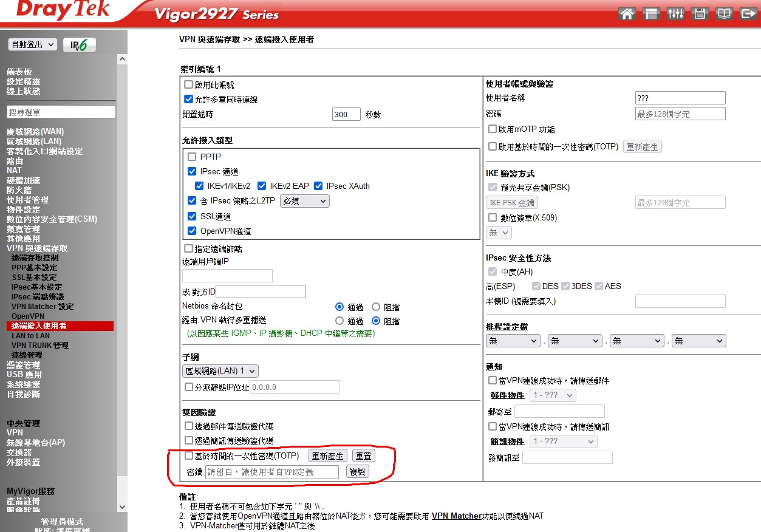
Task: Open the VPN Matcher link in notes
Action: click(456, 516)
